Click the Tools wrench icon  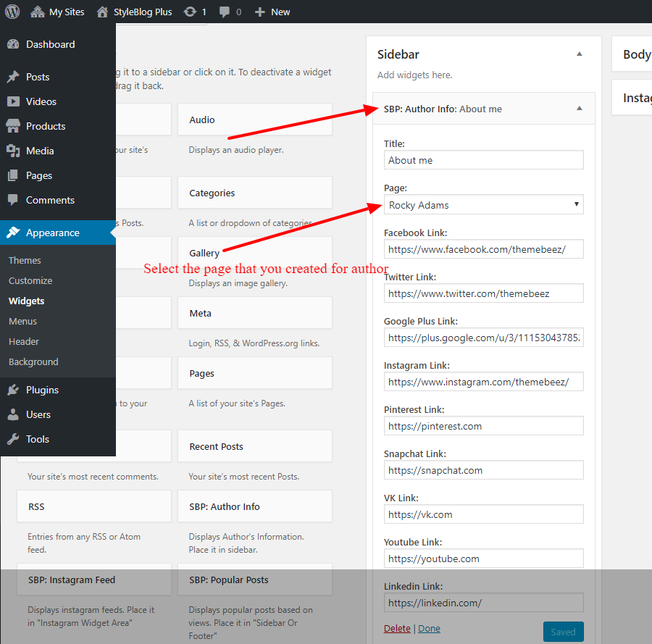[x=13, y=438]
